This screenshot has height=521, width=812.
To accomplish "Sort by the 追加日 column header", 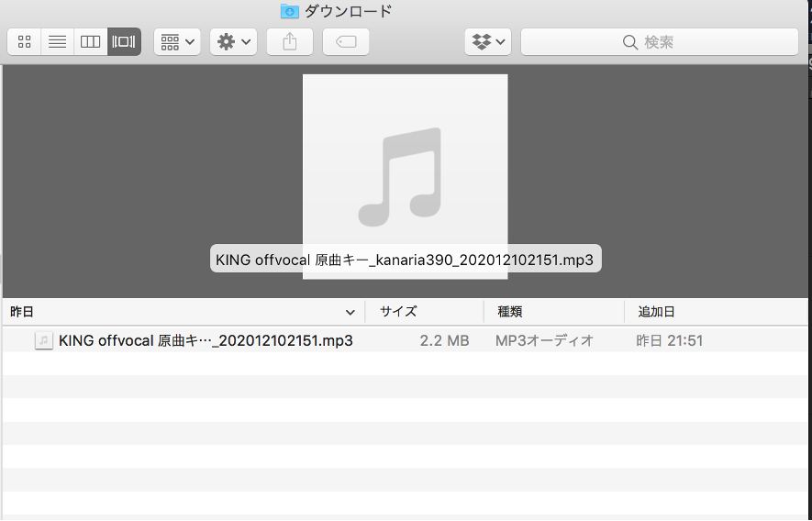I will coord(717,312).
